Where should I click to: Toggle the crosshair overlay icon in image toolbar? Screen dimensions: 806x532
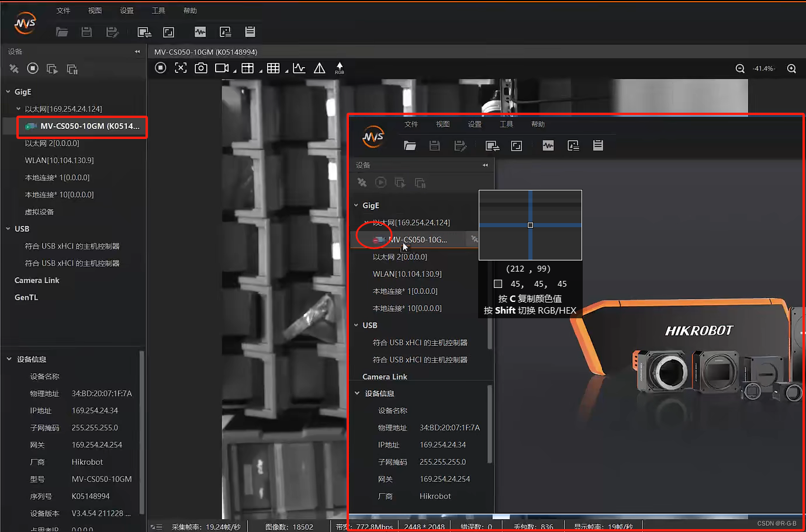(181, 68)
